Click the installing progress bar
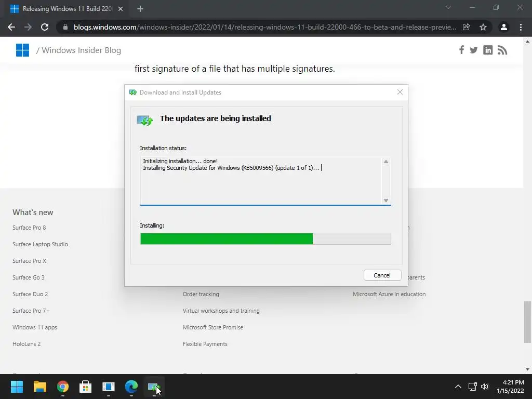 click(x=265, y=238)
